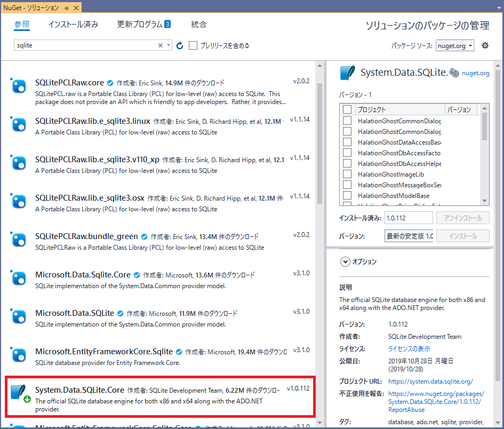Check HalationGhostImageLib project box
The height and width of the screenshot is (429, 504).
(x=347, y=174)
